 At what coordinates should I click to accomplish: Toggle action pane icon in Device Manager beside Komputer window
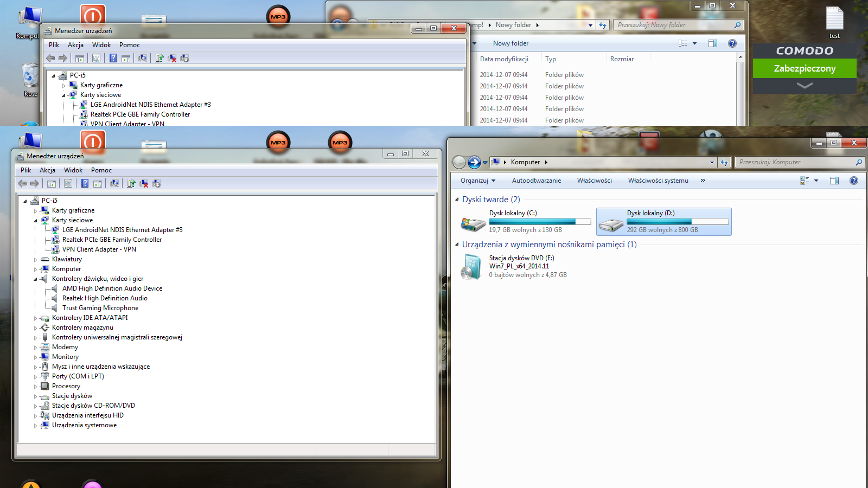98,184
